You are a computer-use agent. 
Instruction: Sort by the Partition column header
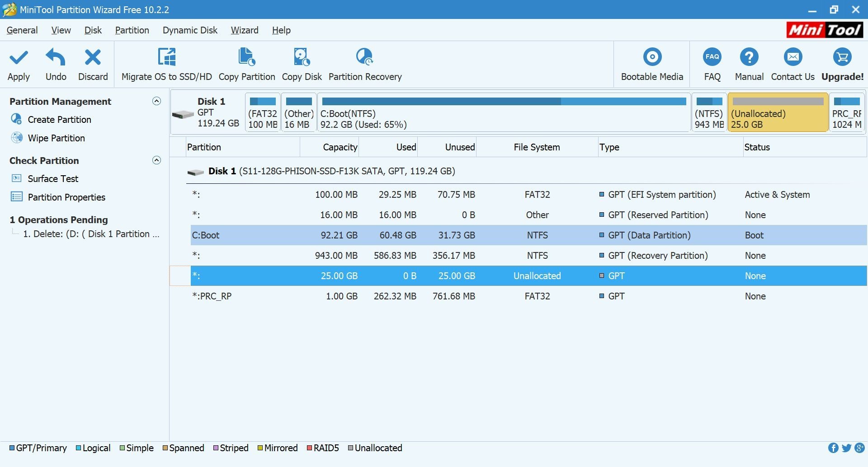[243, 147]
